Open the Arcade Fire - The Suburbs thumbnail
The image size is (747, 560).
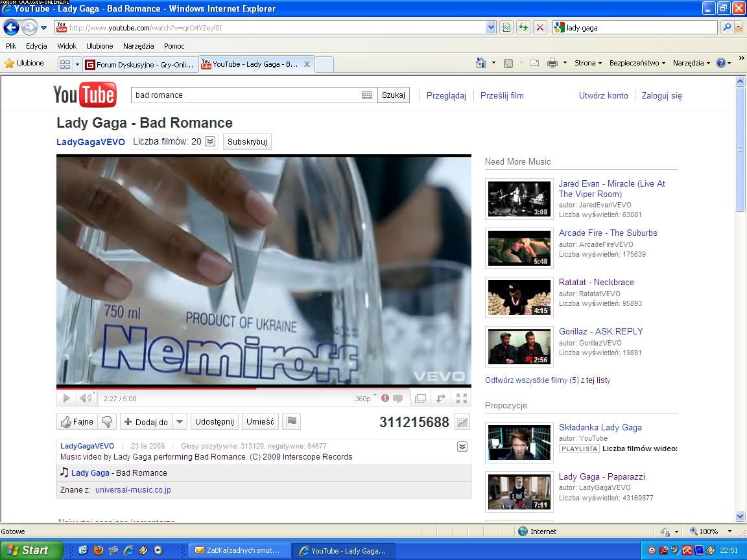(x=519, y=248)
